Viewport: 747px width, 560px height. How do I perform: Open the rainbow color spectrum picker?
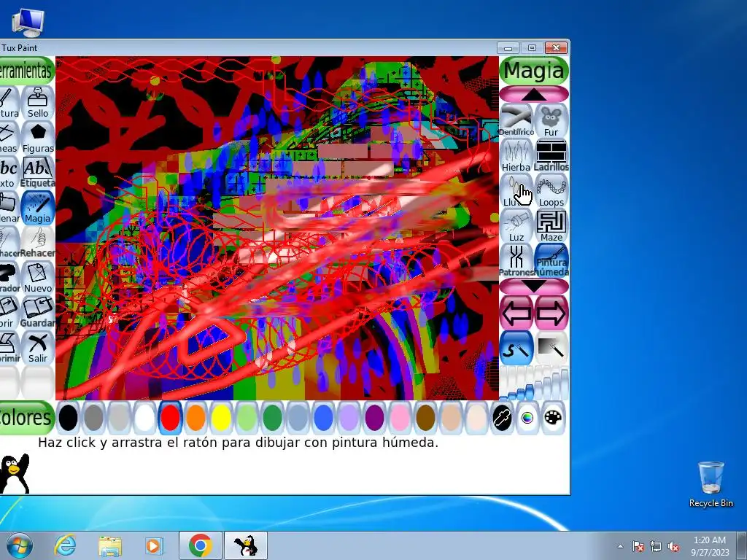(527, 418)
